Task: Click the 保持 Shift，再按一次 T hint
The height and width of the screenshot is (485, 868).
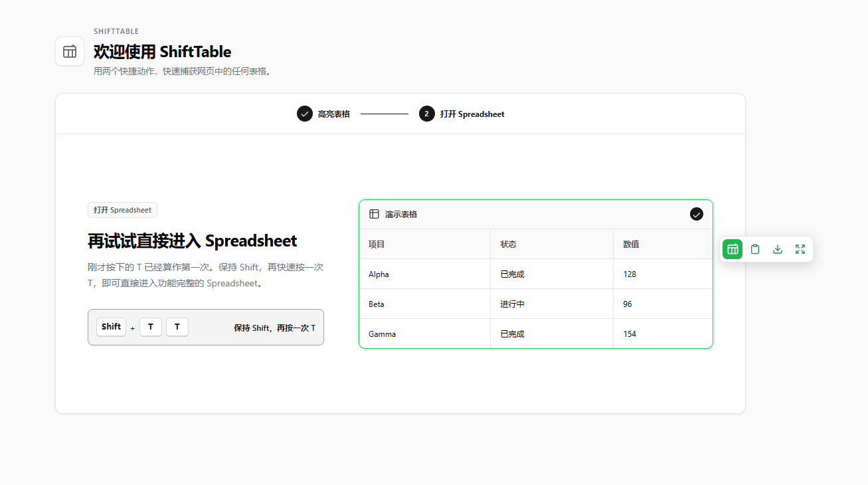Action: pyautogui.click(x=274, y=328)
